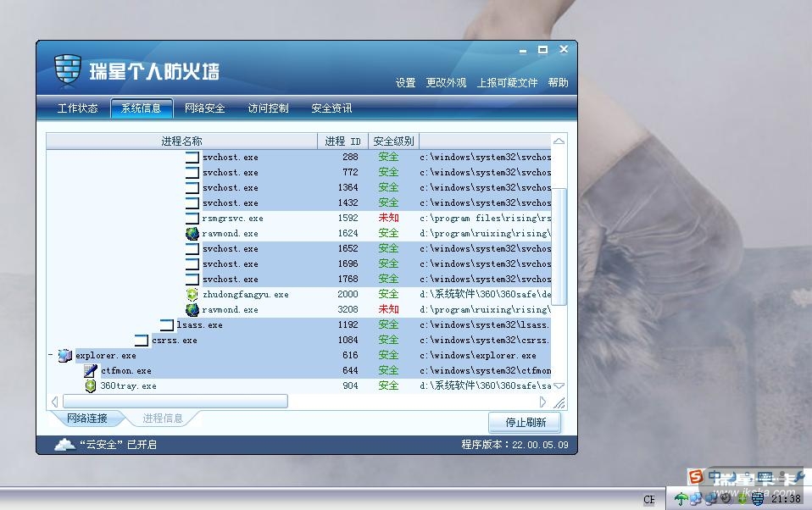Image resolution: width=812 pixels, height=510 pixels.
Task: Click process ID 2000
Action: pyautogui.click(x=348, y=294)
